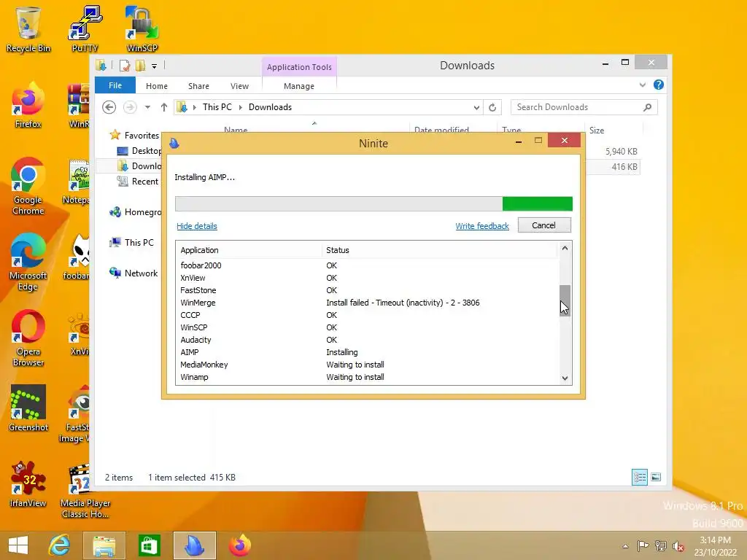Show hidden tray icons arrow

pos(625,546)
